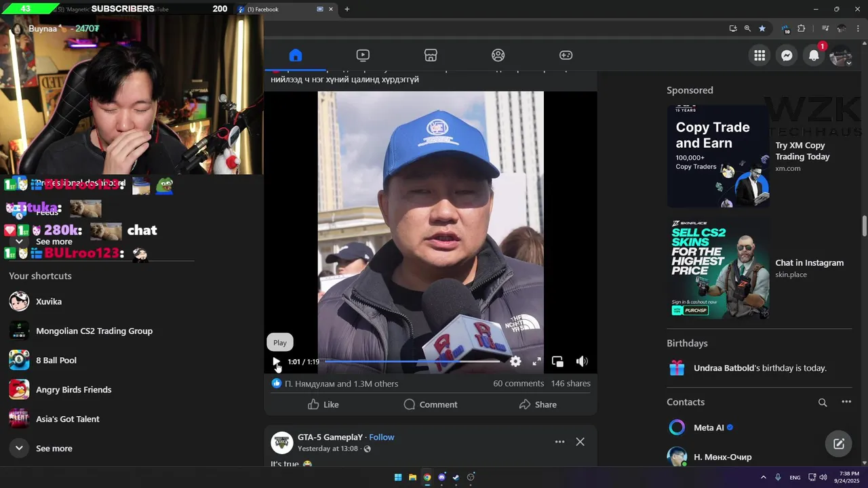Open Messenger chats
This screenshot has width=868, height=488.
(787, 56)
